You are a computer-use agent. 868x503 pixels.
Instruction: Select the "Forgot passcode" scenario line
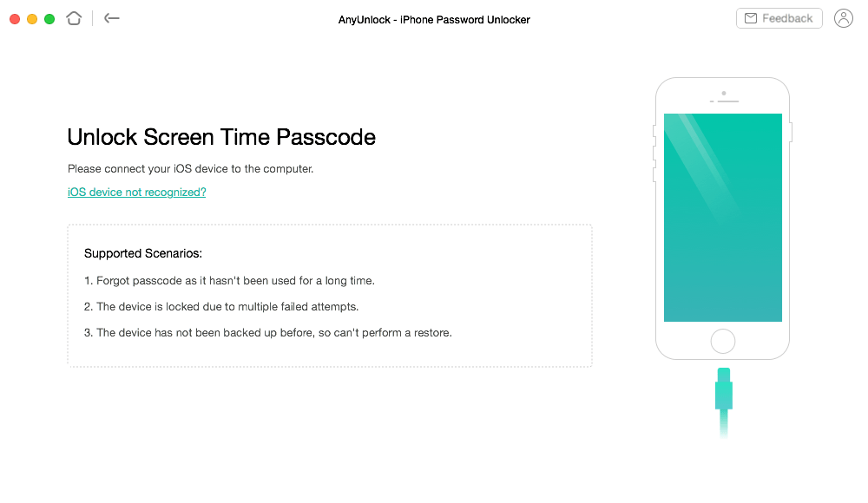229,280
